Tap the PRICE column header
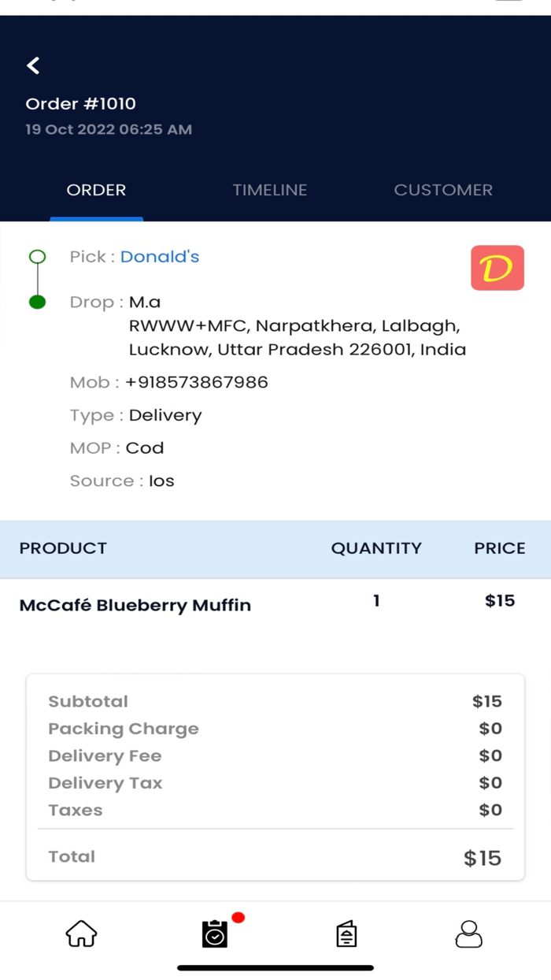 499,548
